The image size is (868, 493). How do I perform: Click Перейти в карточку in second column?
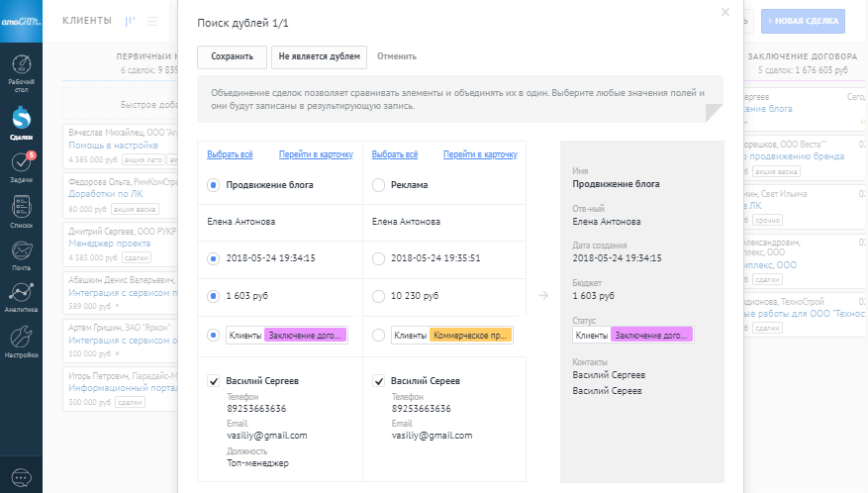(x=480, y=154)
